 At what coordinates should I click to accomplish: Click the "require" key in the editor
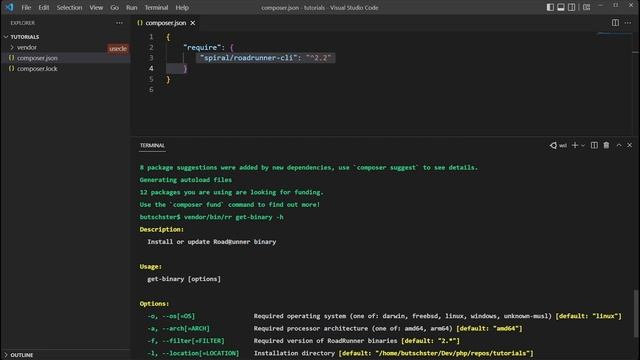click(x=202, y=47)
